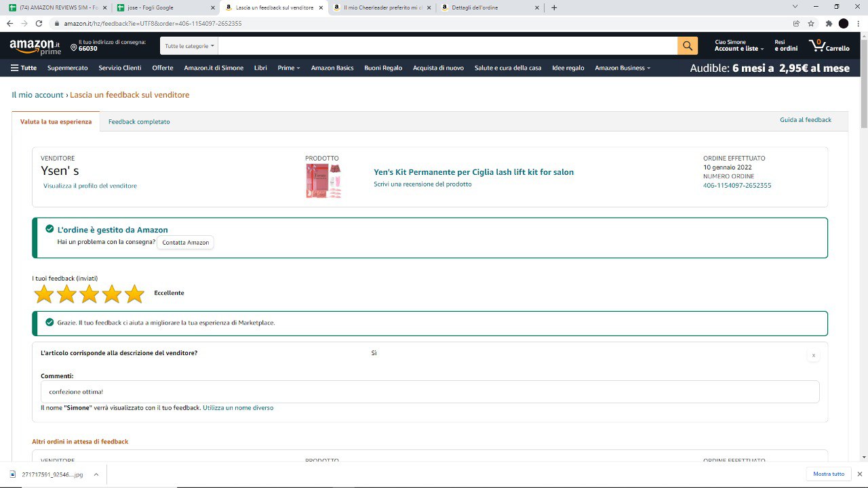
Task: Click the lash lift kit product thumbnail
Action: pos(323,181)
